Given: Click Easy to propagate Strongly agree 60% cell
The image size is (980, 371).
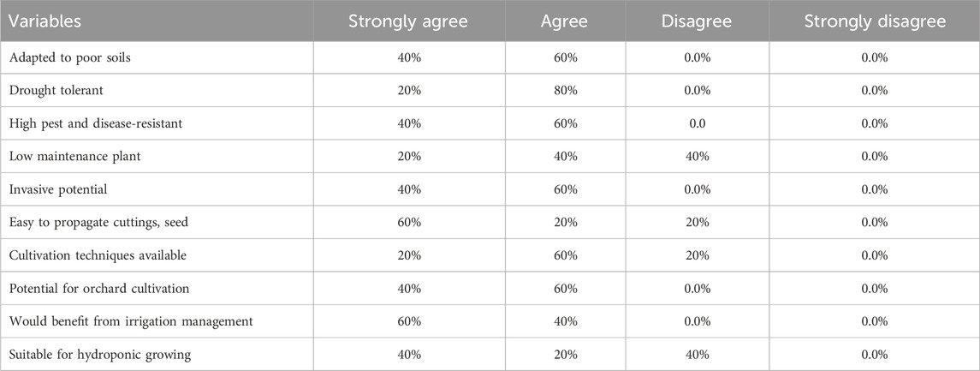Looking at the screenshot, I should click(409, 222).
